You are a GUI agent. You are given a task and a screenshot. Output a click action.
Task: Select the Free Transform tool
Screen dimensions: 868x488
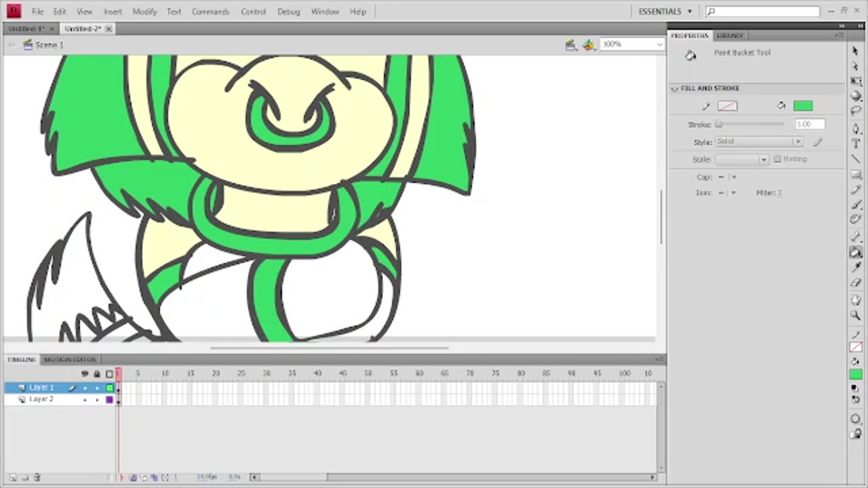855,81
